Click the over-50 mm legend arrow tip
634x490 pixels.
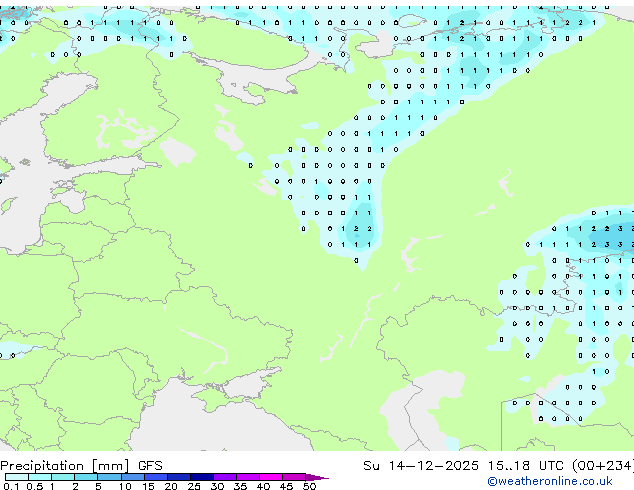[x=317, y=478]
